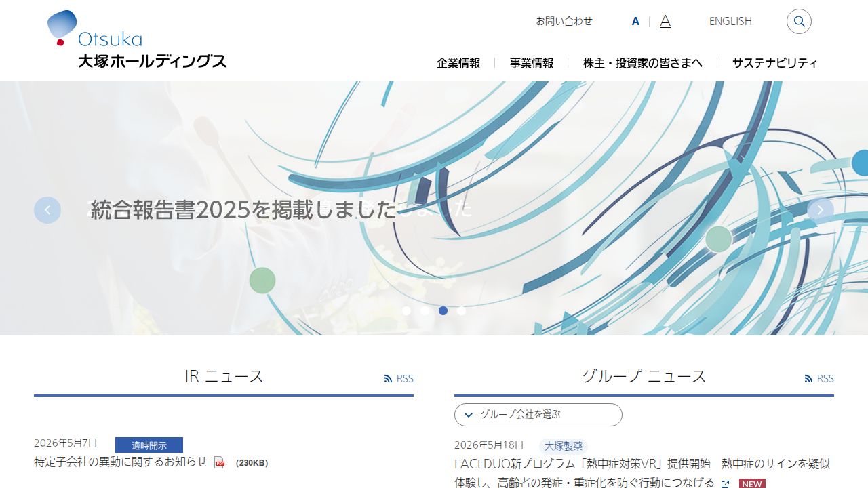
Task: Click the 2026年5月7日 date text
Action: coord(66,443)
